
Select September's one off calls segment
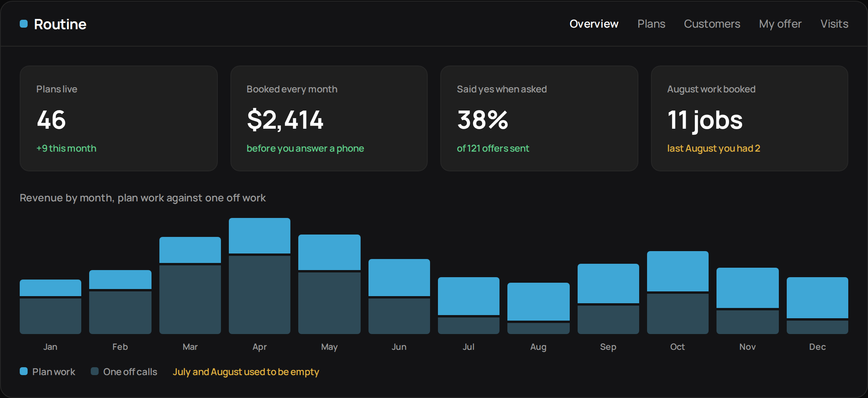coord(608,320)
